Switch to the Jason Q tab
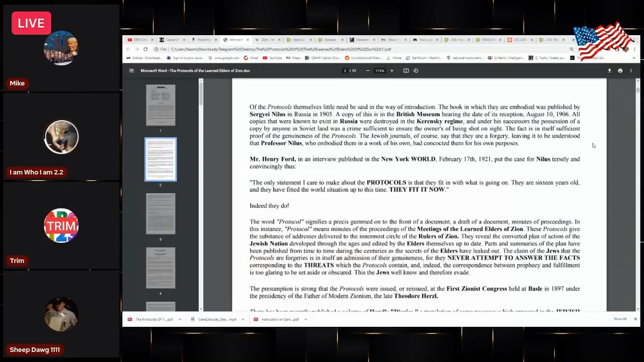The height and width of the screenshot is (362, 644). point(298,40)
